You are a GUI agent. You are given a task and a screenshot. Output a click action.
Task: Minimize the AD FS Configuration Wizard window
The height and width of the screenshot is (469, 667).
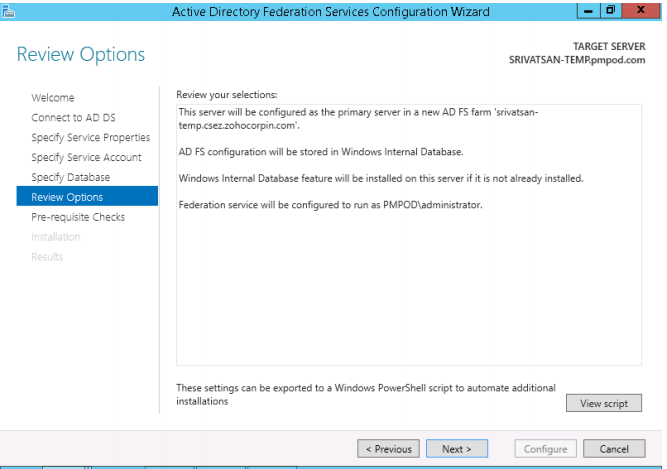pyautogui.click(x=587, y=10)
